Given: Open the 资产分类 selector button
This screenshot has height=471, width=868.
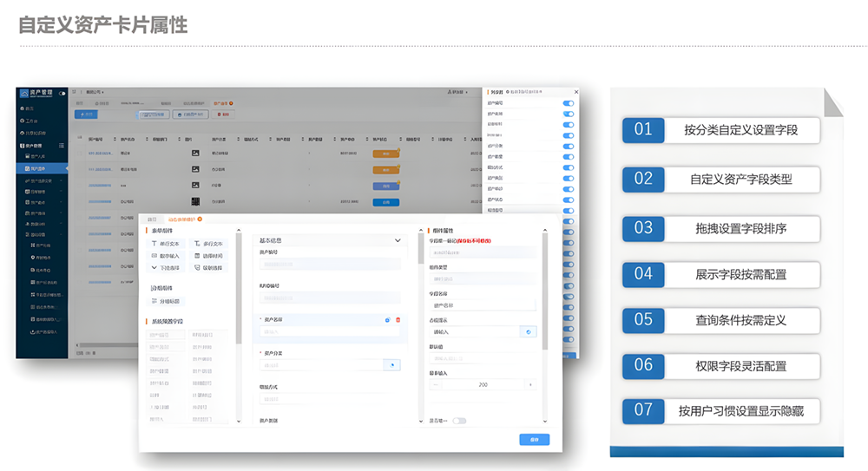Looking at the screenshot, I should pos(392,365).
